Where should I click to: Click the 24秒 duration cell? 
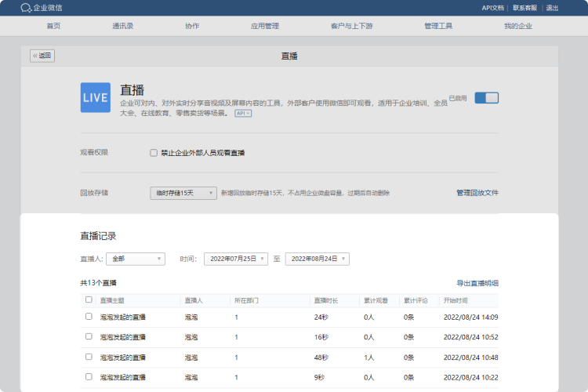321,318
